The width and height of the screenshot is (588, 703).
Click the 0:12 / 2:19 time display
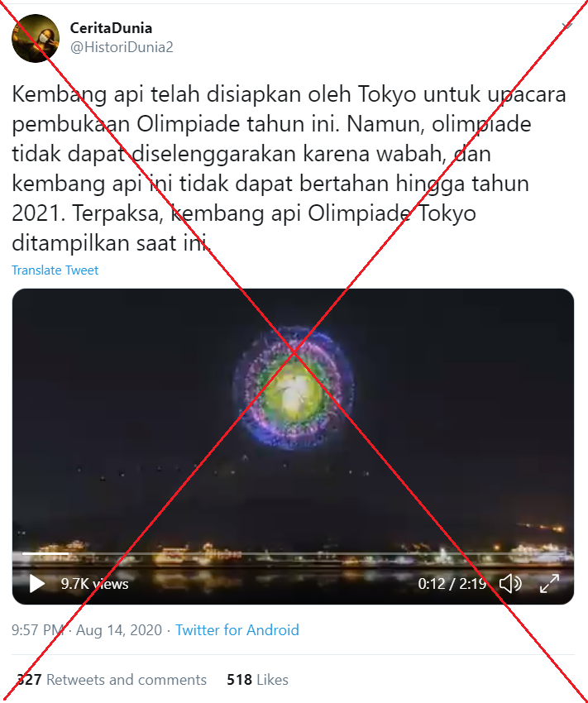pyautogui.click(x=452, y=584)
